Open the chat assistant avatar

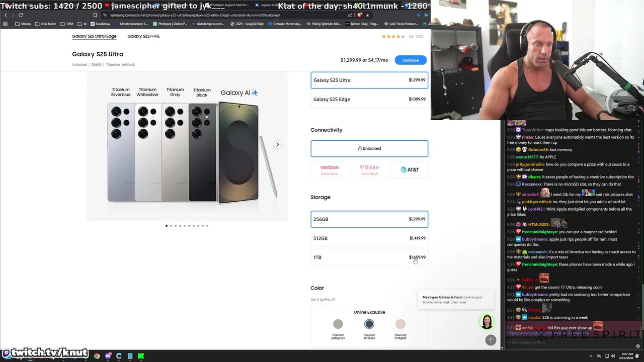(487, 322)
